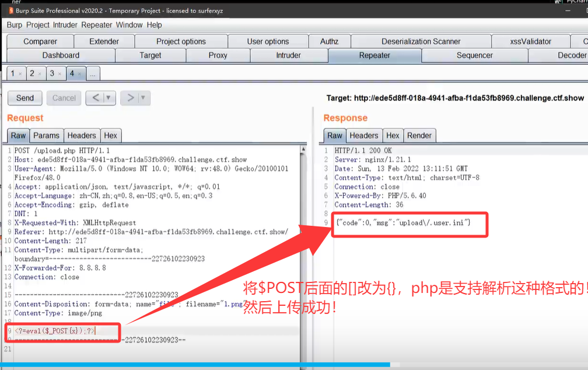
Task: Switch to the Sequencer tab
Action: point(474,55)
